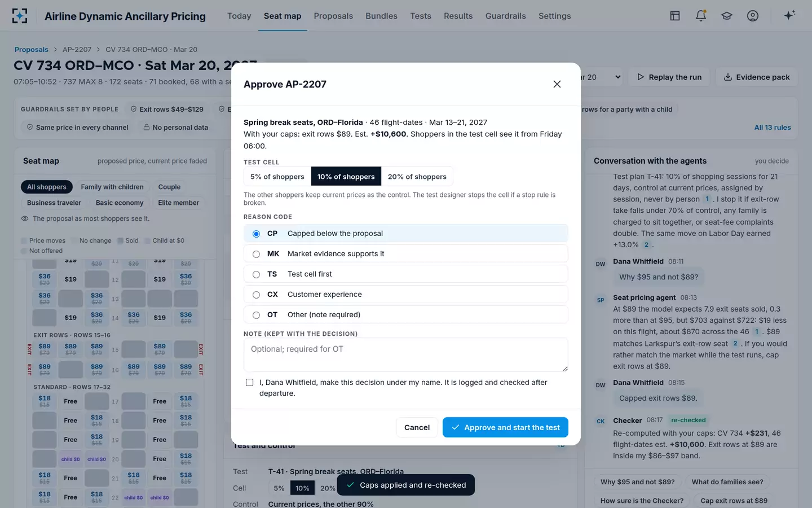Select reason code TS Test cell first
Image resolution: width=812 pixels, height=508 pixels.
click(406, 274)
